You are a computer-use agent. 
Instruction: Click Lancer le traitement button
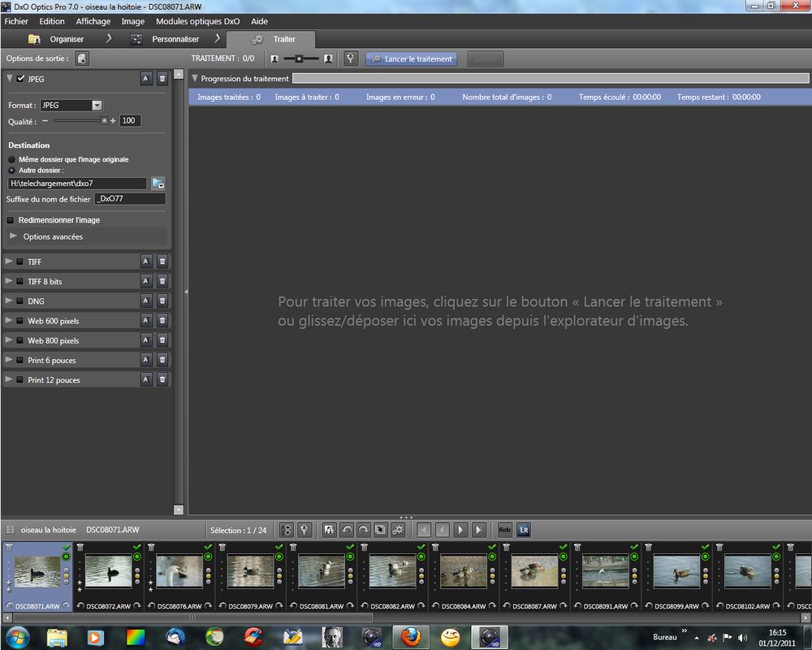coord(411,58)
